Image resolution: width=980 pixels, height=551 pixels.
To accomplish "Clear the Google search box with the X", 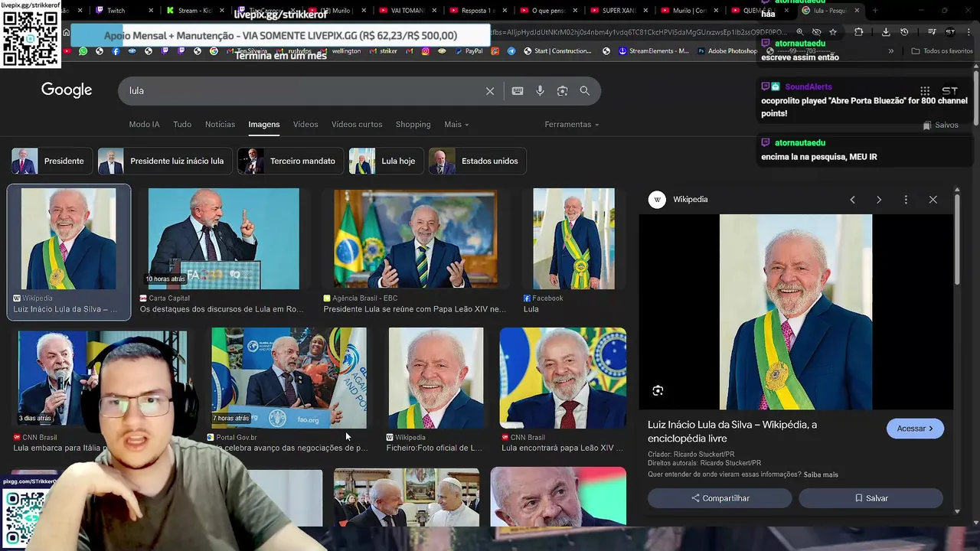I will [x=490, y=91].
